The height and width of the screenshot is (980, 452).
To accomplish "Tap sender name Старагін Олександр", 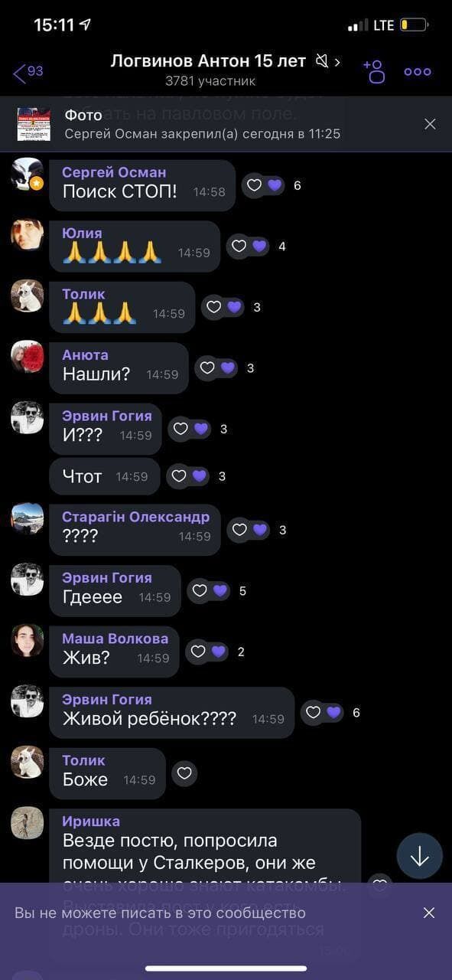I will point(135,517).
